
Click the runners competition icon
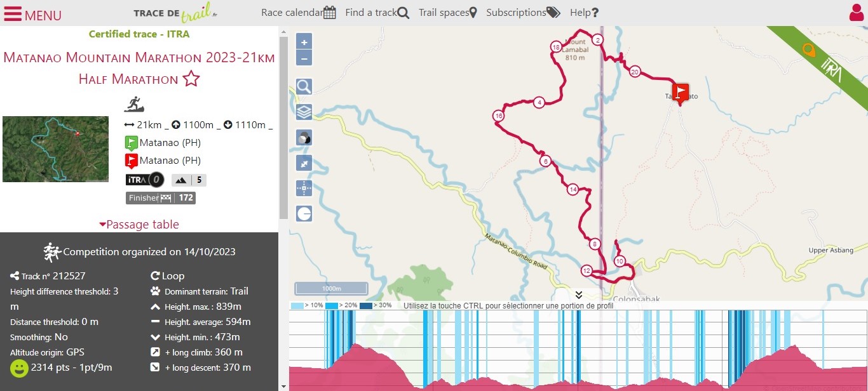51,252
